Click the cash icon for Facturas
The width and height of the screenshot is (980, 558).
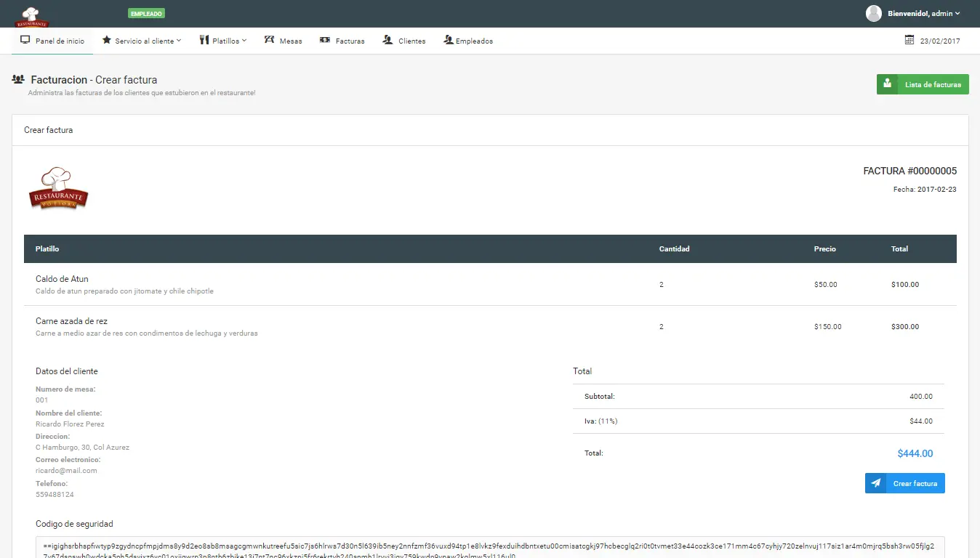click(325, 40)
